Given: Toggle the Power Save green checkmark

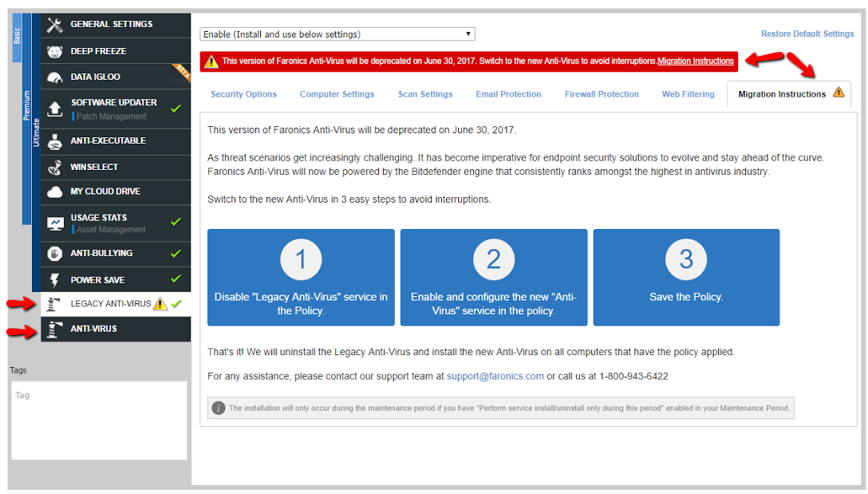Looking at the screenshot, I should tap(176, 280).
